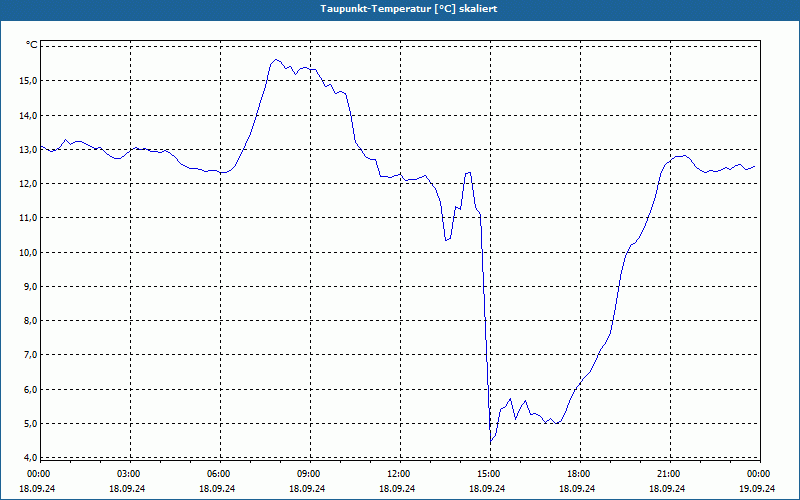Click the 00:00 time label above 18.09.24
This screenshot has height=500, width=800.
pos(39,474)
